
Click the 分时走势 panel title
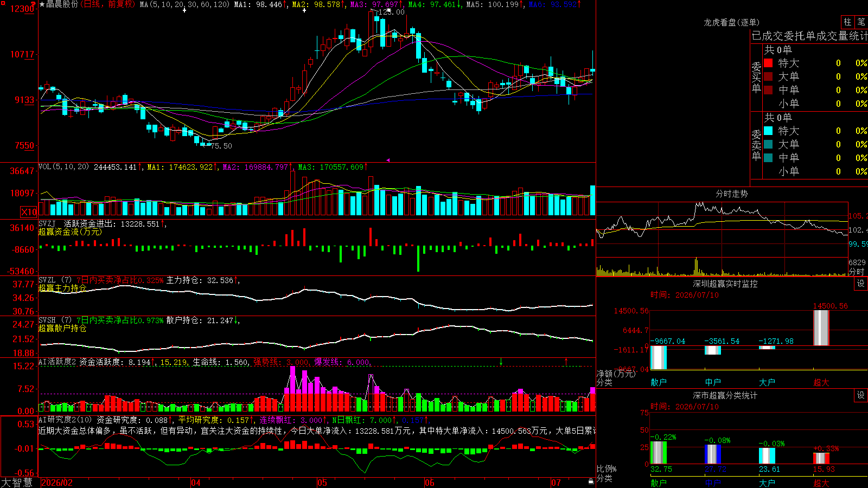pos(732,194)
